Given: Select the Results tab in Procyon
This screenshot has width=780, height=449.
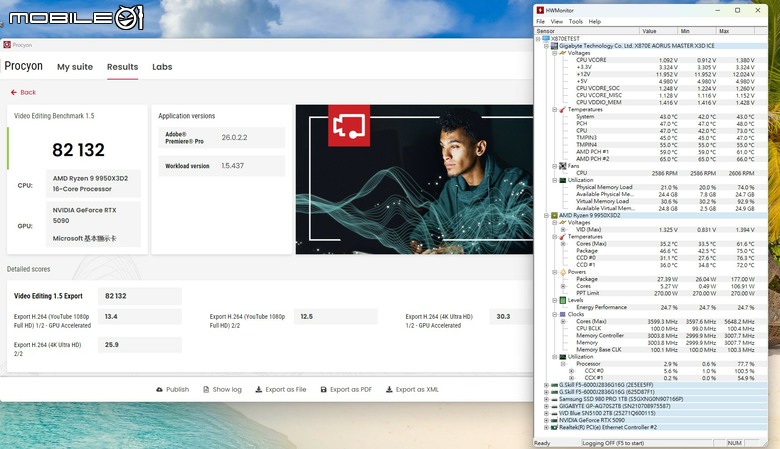Looking at the screenshot, I should 122,67.
